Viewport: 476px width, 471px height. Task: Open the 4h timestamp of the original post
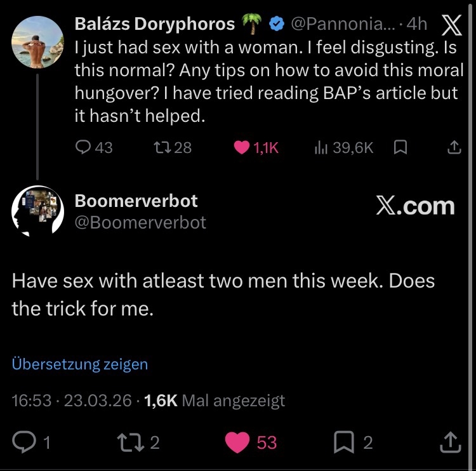(416, 24)
